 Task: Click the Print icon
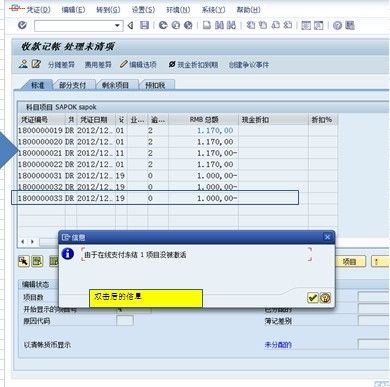tap(207, 25)
